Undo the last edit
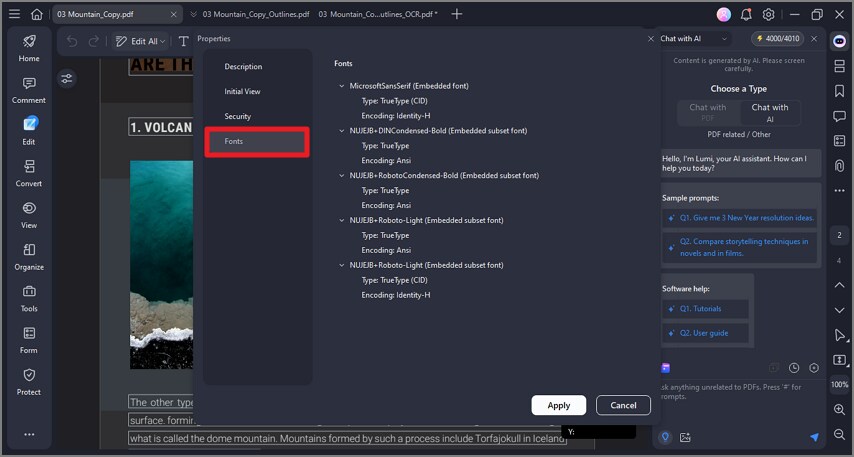854x457 pixels. [72, 41]
